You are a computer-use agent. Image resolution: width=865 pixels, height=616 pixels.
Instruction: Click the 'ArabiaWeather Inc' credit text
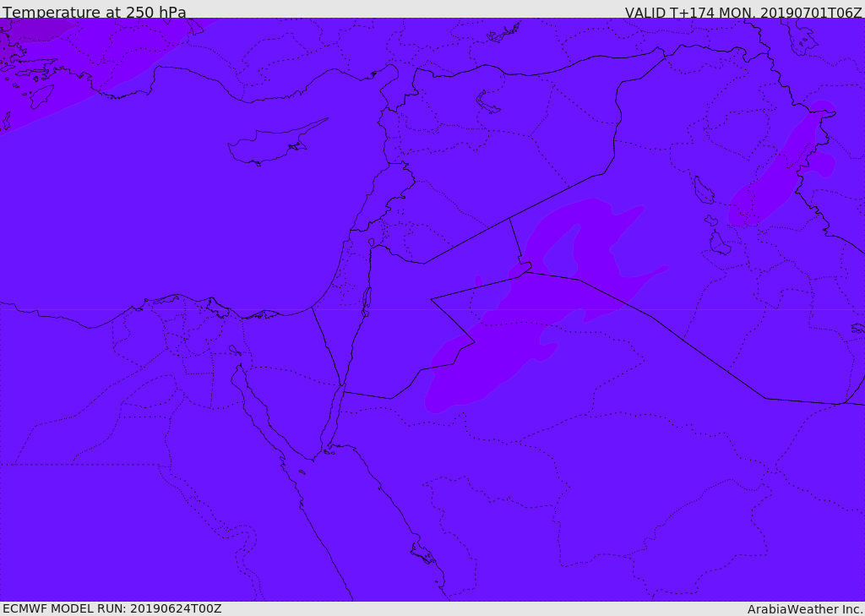point(804,609)
